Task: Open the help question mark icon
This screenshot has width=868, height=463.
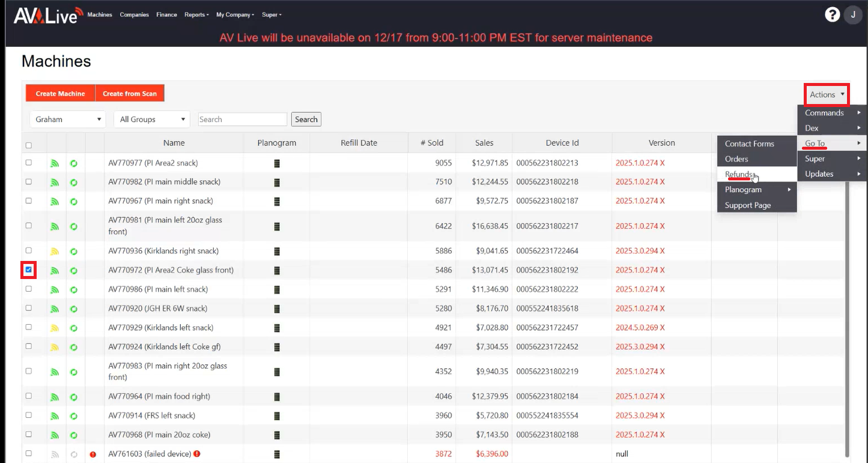Action: [x=832, y=14]
